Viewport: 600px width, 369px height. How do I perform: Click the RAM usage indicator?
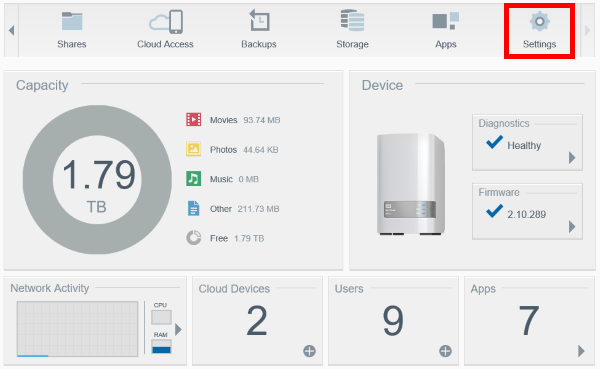(161, 347)
